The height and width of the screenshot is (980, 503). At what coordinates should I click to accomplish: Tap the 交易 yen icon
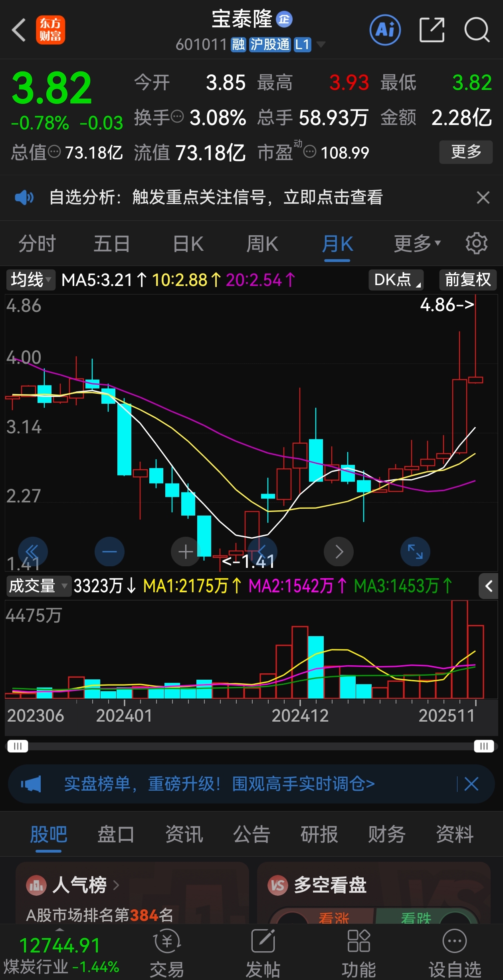pos(167,941)
